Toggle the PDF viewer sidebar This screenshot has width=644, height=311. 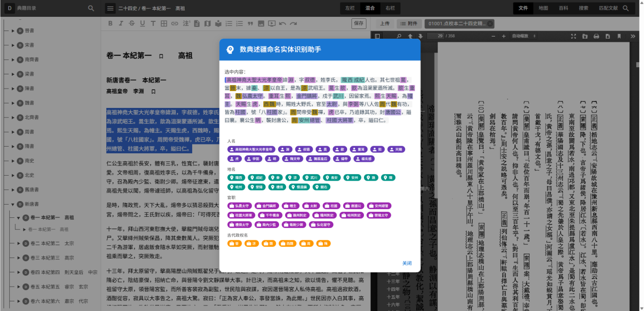378,36
